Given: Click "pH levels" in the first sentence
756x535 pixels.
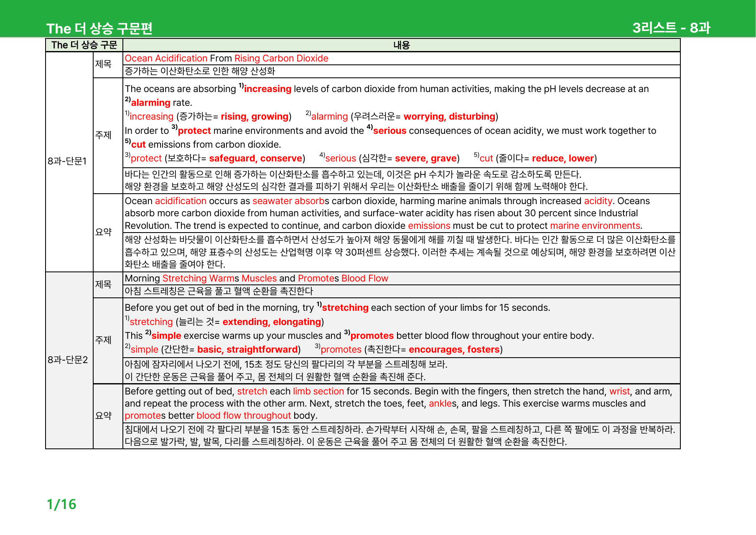Looking at the screenshot, I should click(x=563, y=89).
